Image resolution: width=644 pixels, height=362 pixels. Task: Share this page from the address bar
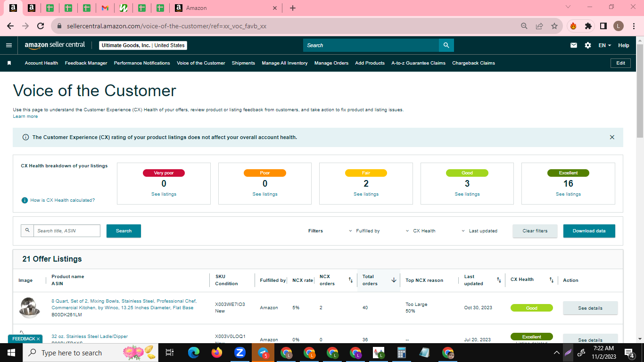click(539, 26)
